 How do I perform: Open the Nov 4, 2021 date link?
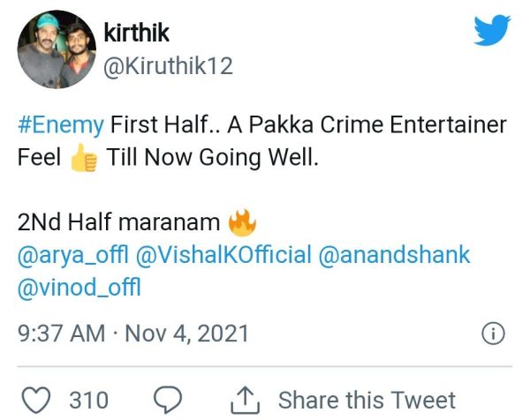coord(187,334)
